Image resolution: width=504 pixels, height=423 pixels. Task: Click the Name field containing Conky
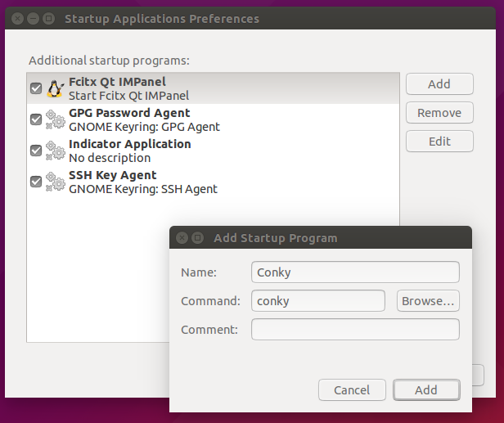coord(355,272)
